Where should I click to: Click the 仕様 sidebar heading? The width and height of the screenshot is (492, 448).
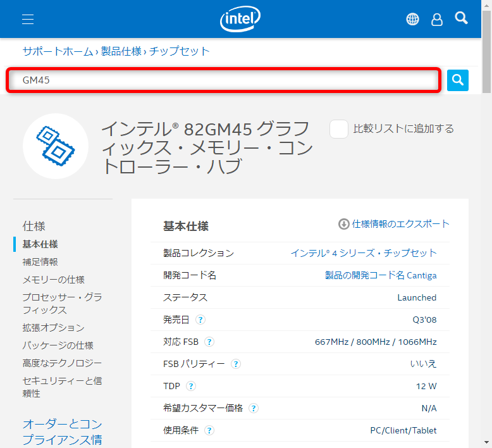point(34,226)
